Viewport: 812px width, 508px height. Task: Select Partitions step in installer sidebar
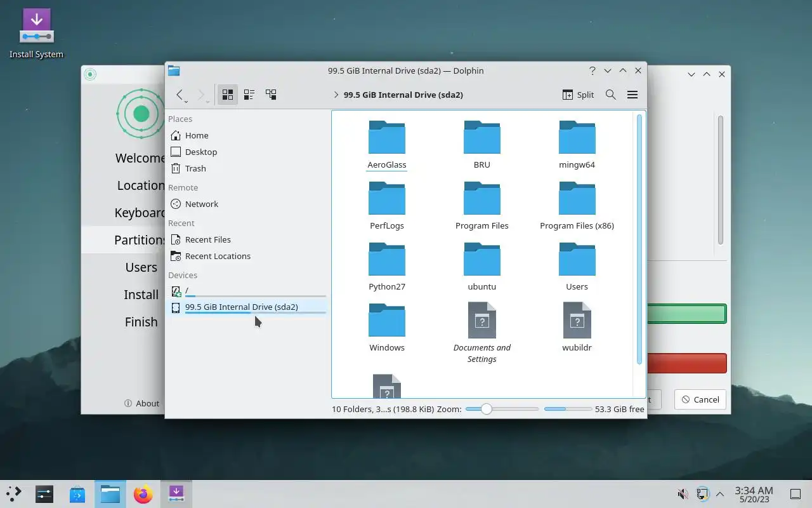point(123,240)
